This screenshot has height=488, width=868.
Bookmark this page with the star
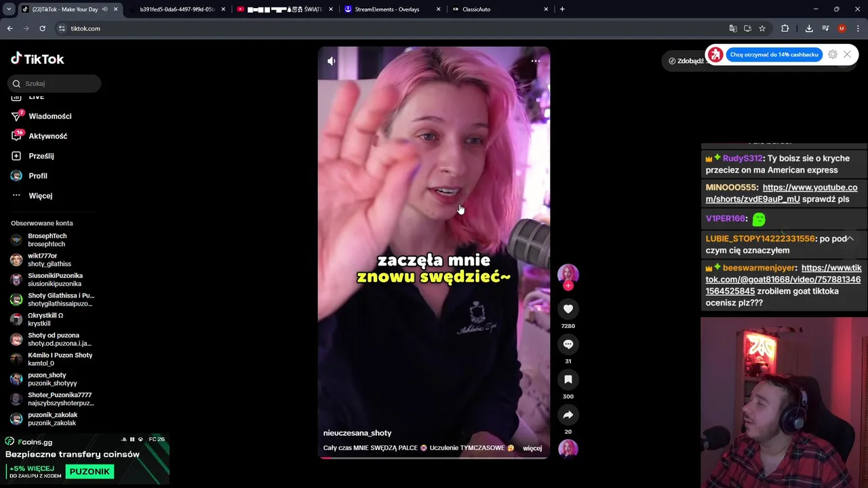point(762,28)
